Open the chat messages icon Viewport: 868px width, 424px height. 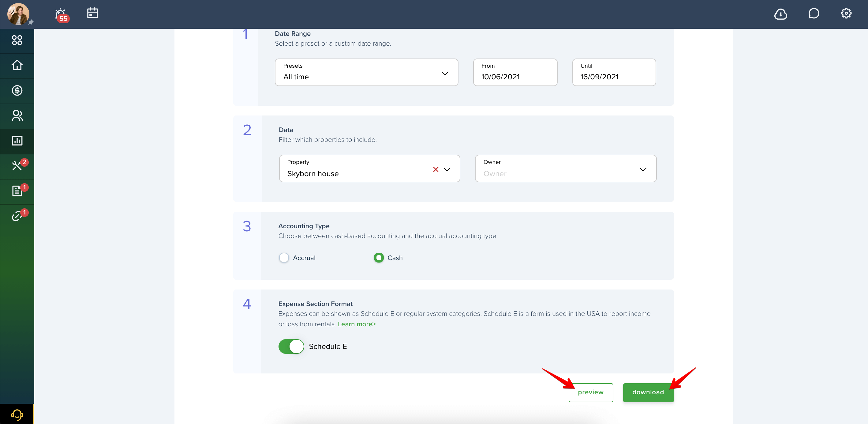814,14
